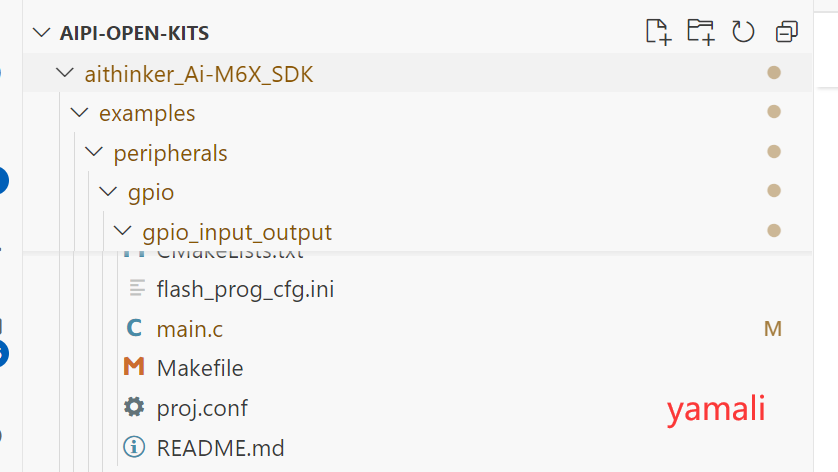Click the C file icon beside main.c
838x472 pixels.
134,328
